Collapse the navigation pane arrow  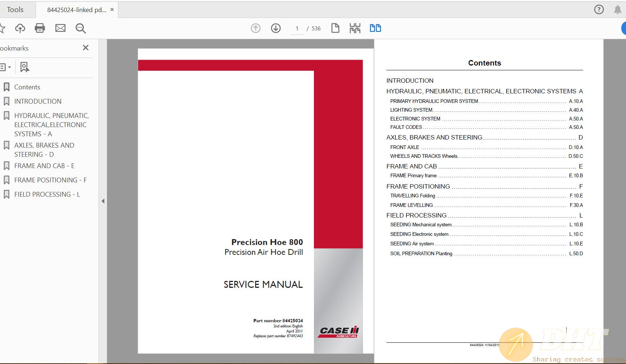point(103,201)
